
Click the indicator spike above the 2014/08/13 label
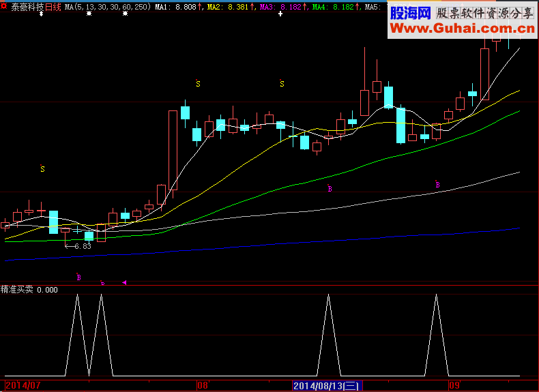tap(329, 335)
